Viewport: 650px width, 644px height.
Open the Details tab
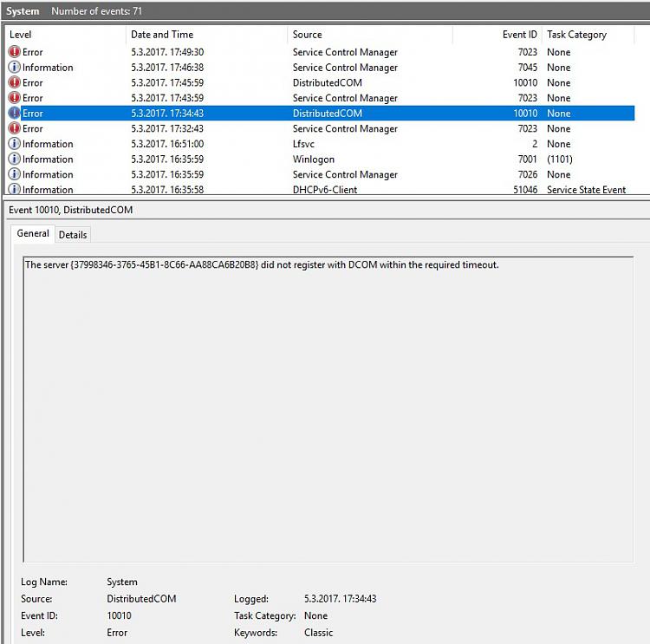click(x=73, y=235)
